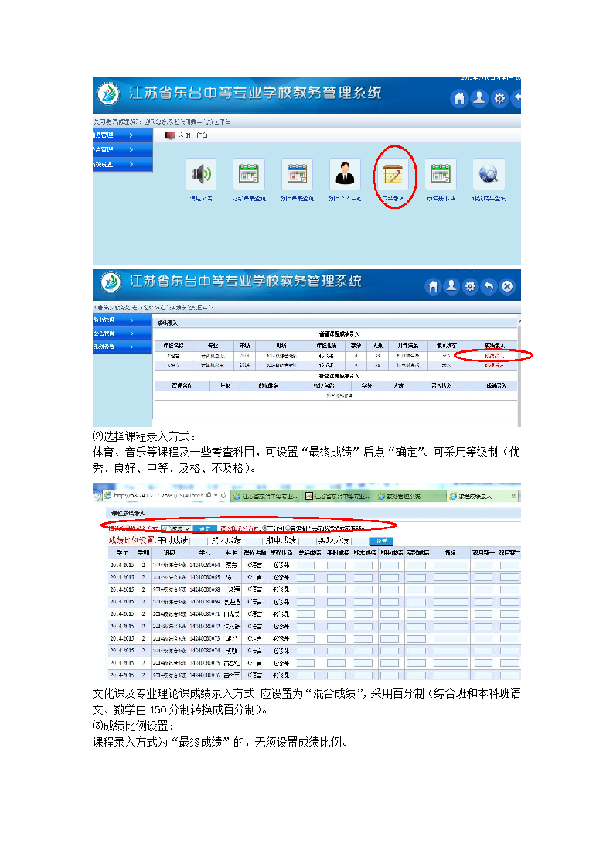The width and height of the screenshot is (613, 868).
Task: Click the 期末成绩 ratio input field
Action: point(254,541)
